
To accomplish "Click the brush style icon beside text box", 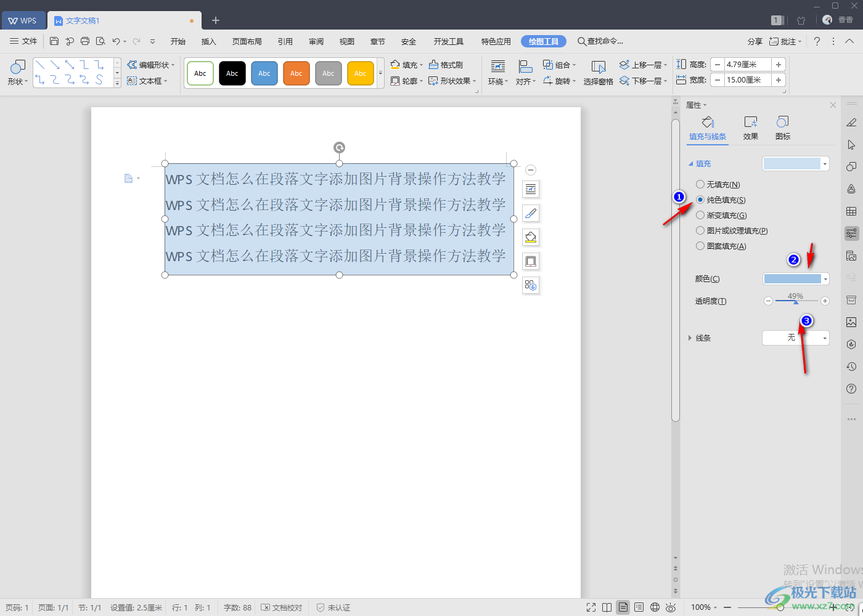I will coord(531,213).
